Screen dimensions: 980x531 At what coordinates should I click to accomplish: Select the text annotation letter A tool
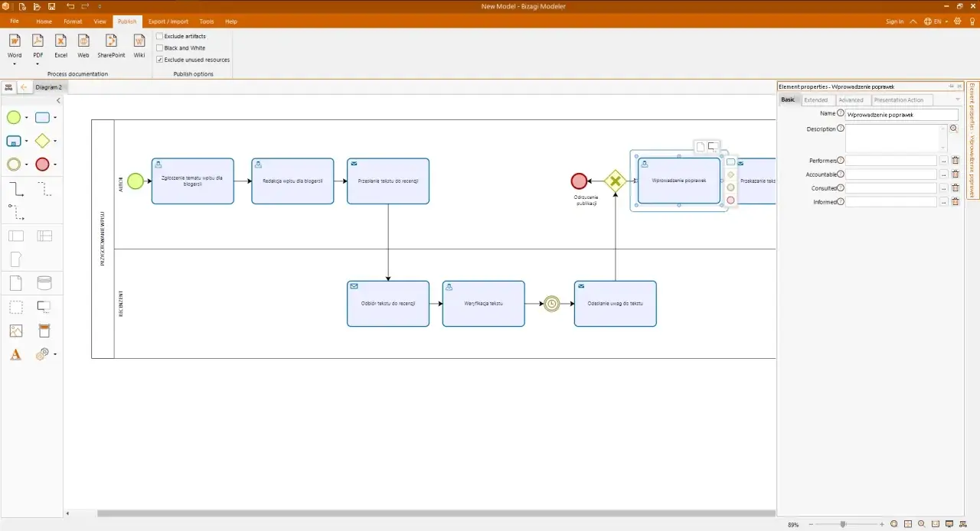[15, 354]
